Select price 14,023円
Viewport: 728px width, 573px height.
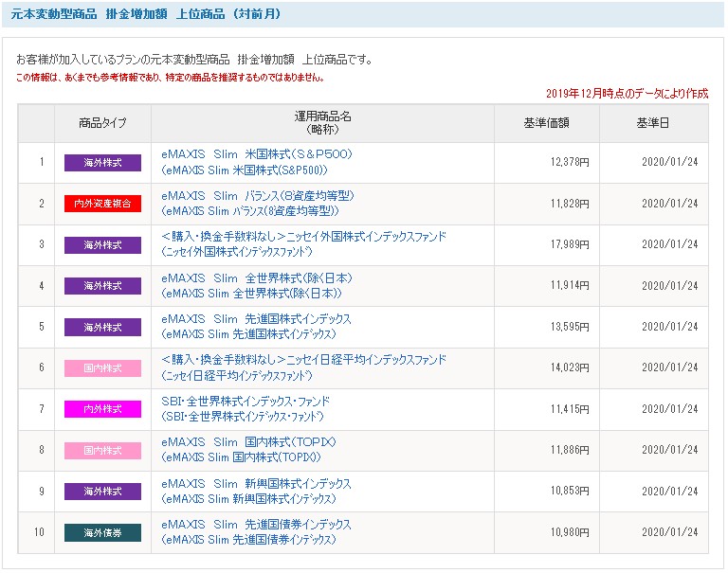pyautogui.click(x=570, y=367)
